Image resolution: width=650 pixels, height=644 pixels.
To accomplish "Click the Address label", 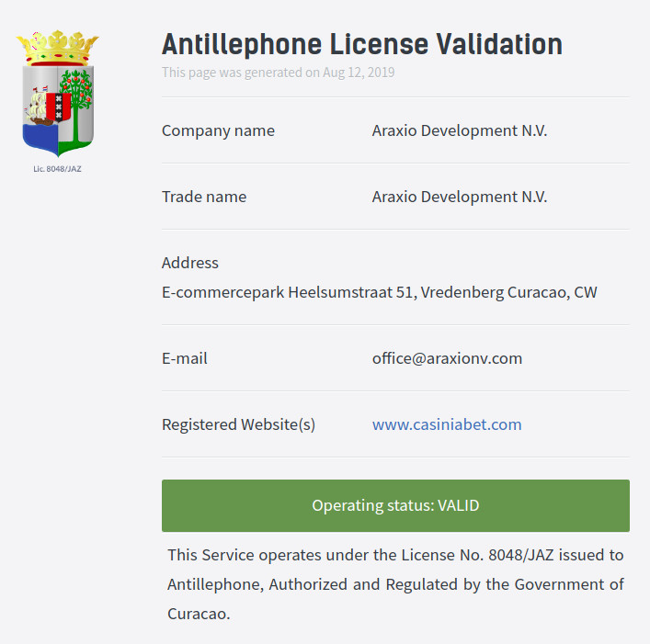I will click(x=190, y=263).
